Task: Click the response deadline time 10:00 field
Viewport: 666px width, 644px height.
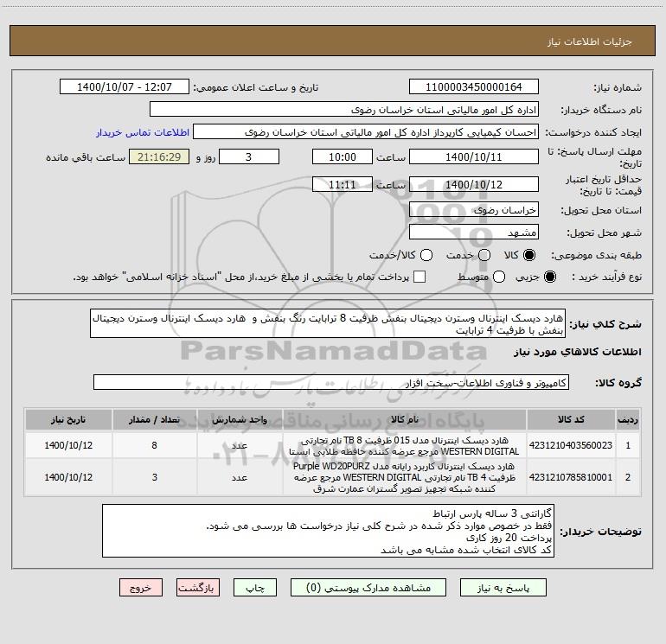Action: pos(343,156)
